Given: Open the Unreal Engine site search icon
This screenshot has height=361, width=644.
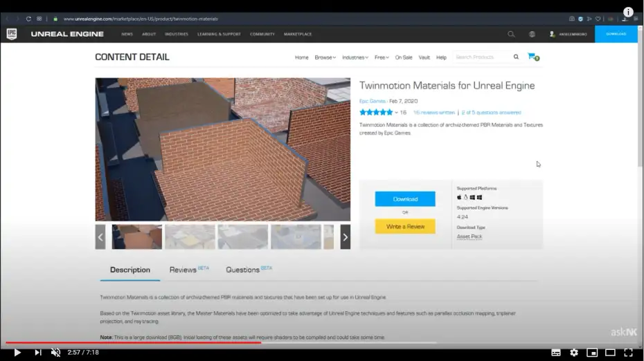Looking at the screenshot, I should click(511, 34).
